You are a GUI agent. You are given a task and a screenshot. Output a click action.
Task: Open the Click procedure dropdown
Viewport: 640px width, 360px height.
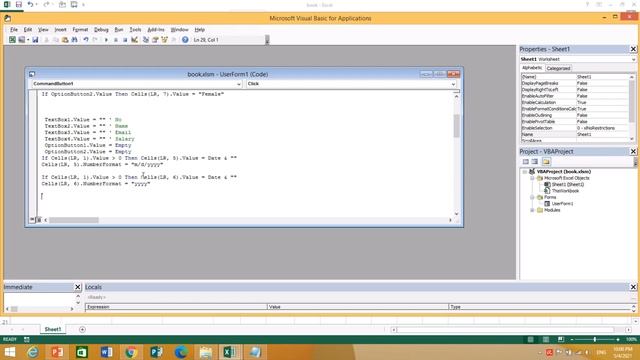(x=453, y=84)
